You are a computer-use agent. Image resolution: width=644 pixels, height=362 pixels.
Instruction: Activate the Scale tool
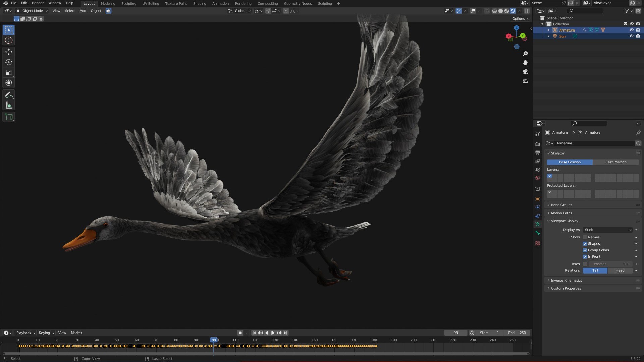(9, 72)
